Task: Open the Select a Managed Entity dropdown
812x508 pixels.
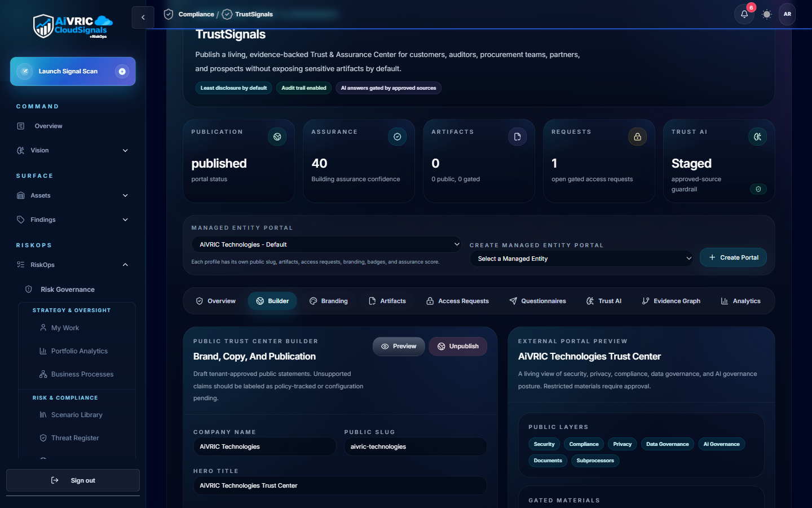Action: point(581,259)
